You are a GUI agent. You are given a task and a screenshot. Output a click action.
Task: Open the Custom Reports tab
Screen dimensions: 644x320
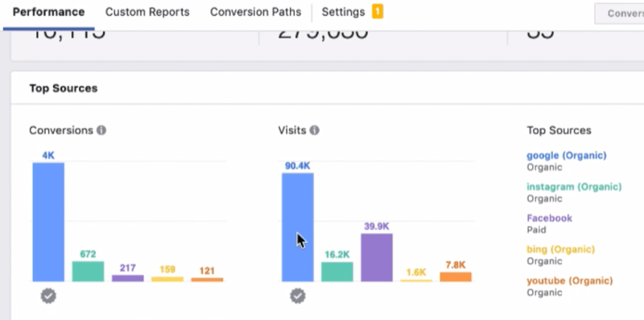[x=147, y=12]
